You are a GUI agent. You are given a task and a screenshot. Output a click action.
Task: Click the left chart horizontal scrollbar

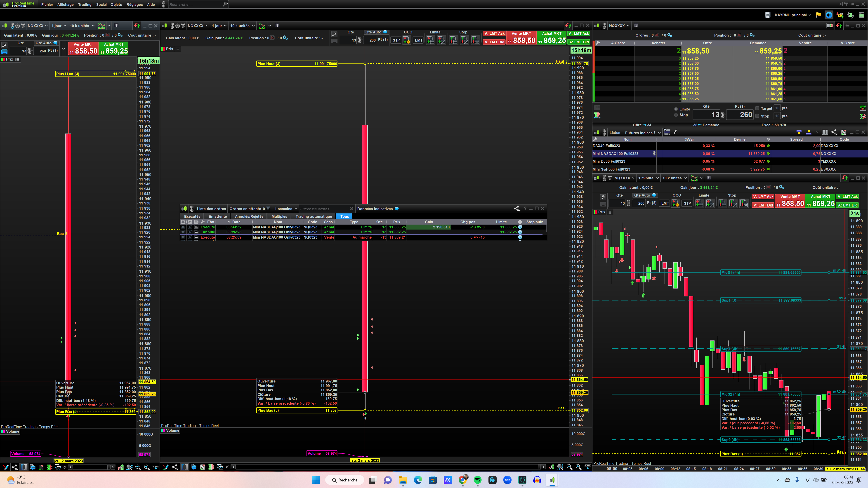click(x=91, y=467)
